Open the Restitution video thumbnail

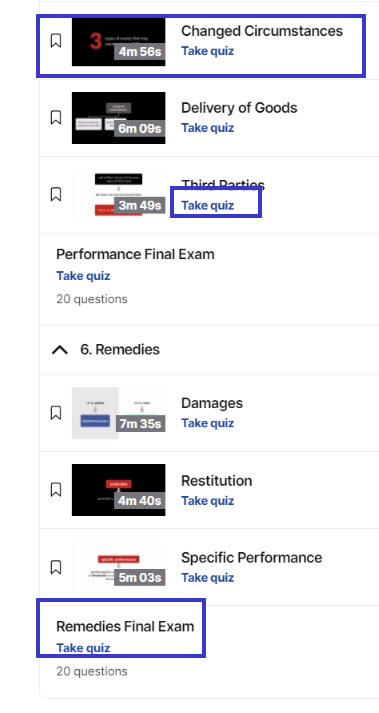(119, 490)
